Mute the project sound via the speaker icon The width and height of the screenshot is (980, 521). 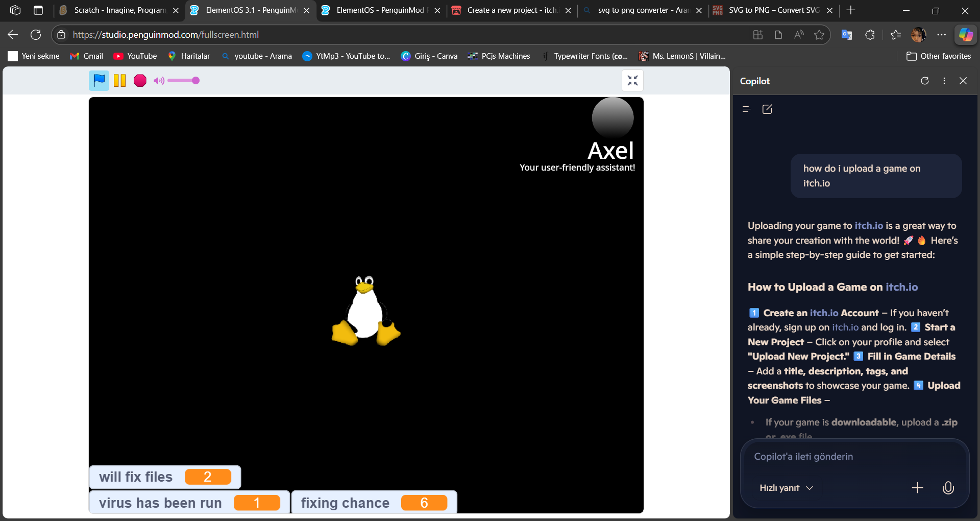[159, 80]
